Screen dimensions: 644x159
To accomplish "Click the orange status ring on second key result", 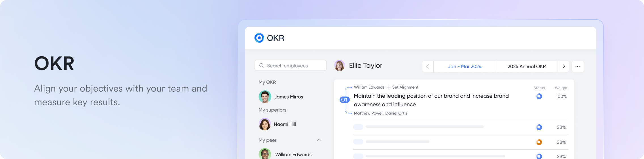I will tap(539, 142).
